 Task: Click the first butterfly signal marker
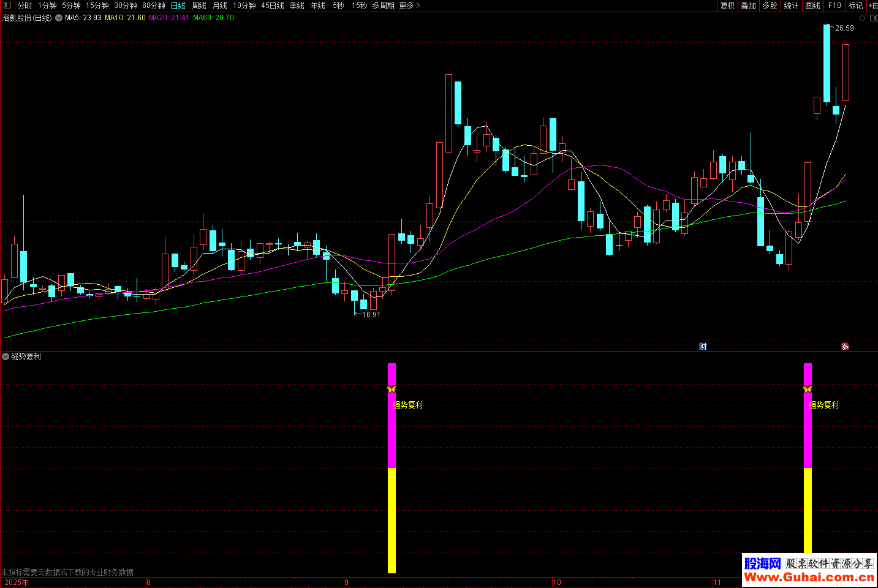(392, 389)
